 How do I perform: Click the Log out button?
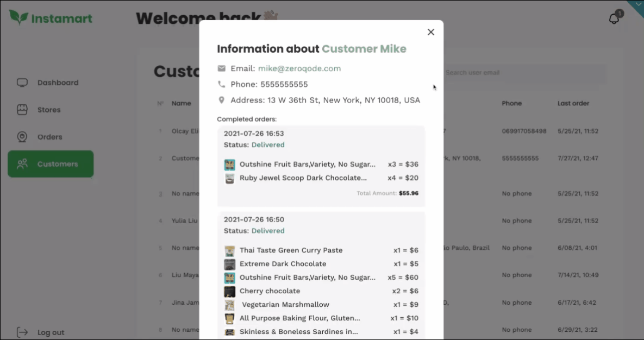pyautogui.click(x=41, y=332)
